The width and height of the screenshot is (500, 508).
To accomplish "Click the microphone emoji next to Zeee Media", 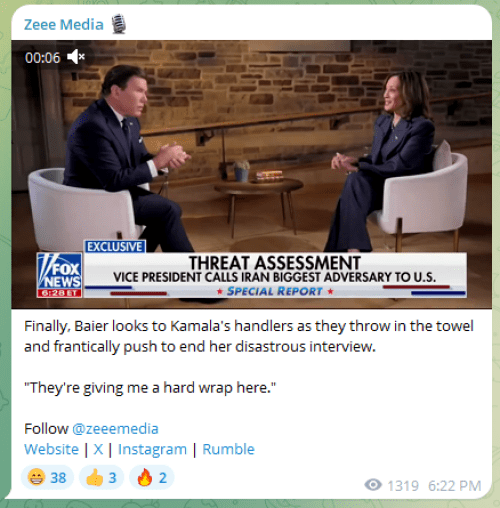I will tap(118, 24).
